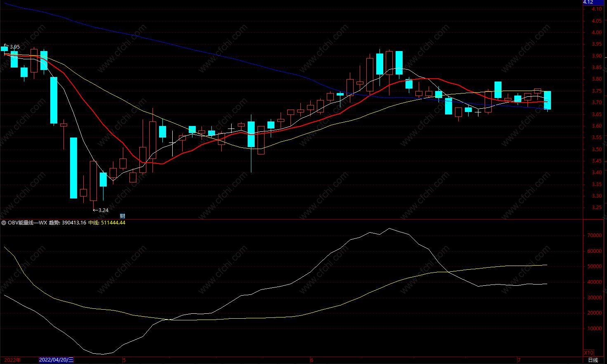
Task: Select the month 5 timeline marker
Action: click(124, 360)
